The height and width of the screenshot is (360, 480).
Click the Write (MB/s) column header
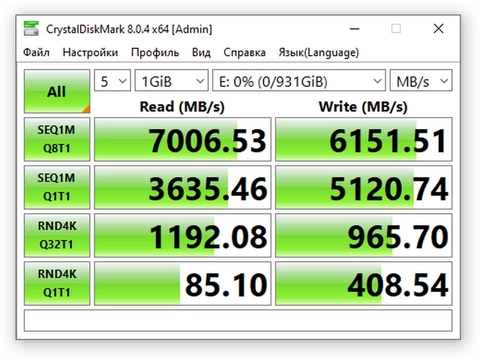pos(363,107)
